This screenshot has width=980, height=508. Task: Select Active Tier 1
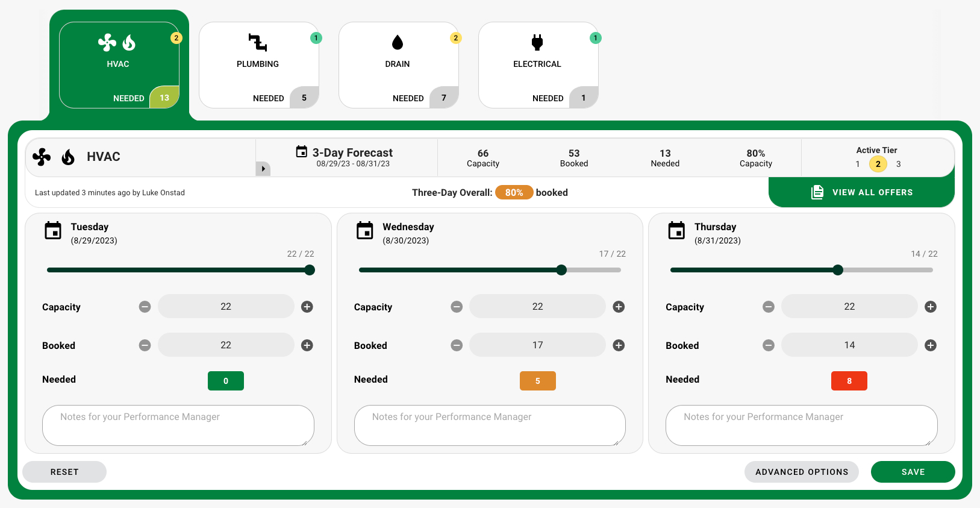pyautogui.click(x=858, y=164)
